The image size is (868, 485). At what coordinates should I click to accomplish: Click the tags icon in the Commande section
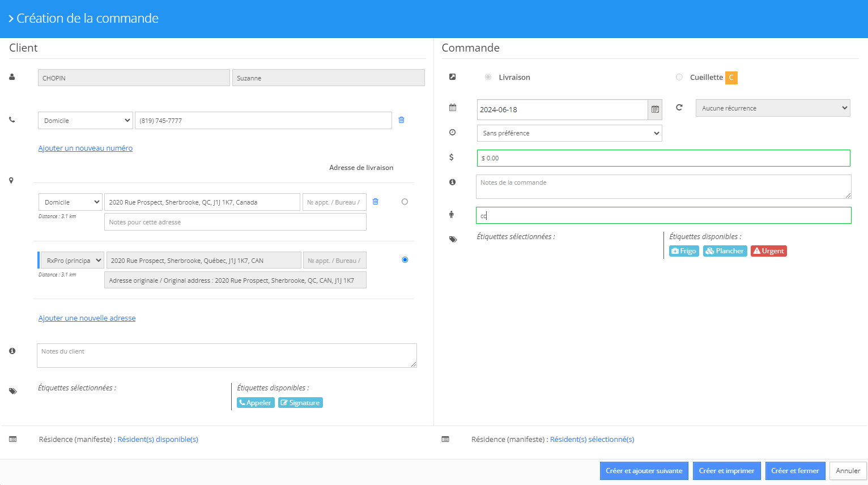point(453,239)
